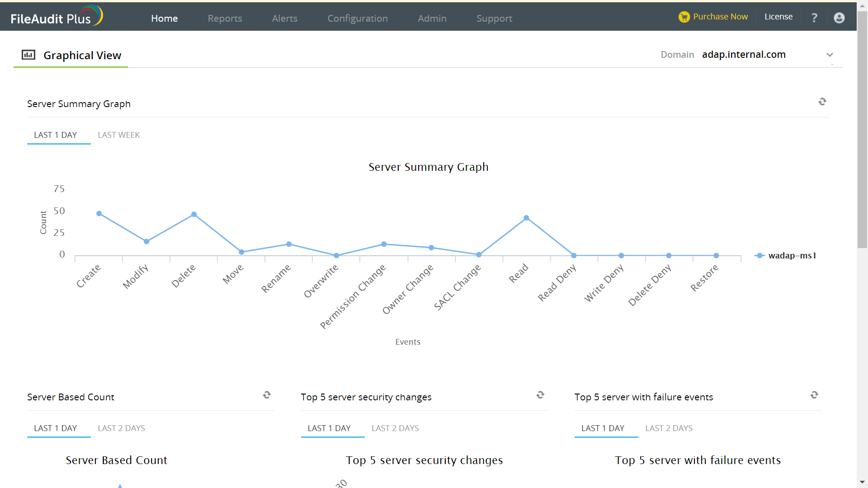The image size is (868, 488).
Task: Refresh the Server Summary Graph
Action: tap(822, 102)
